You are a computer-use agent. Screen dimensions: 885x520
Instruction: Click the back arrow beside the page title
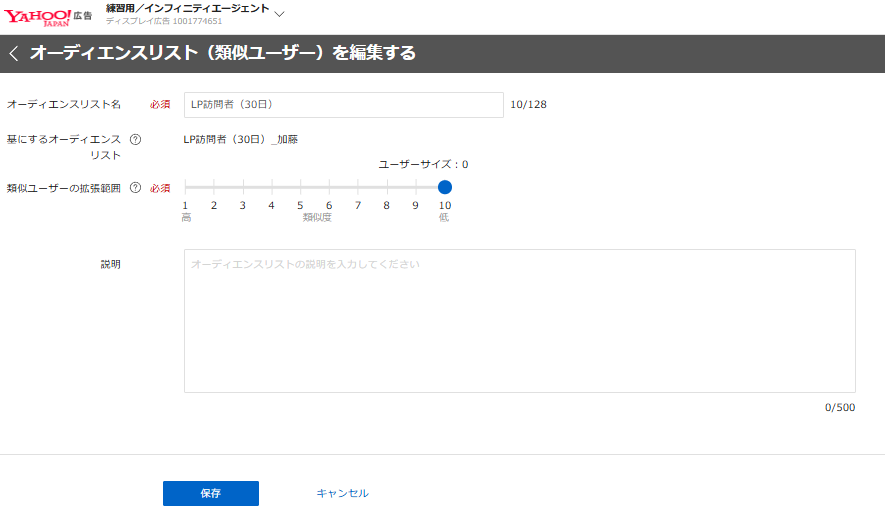14,54
